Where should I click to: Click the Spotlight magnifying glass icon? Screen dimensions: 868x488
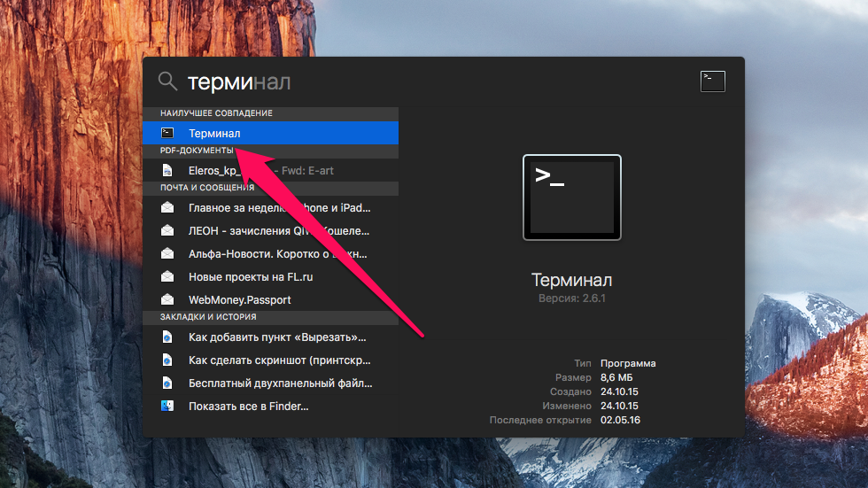tap(167, 81)
